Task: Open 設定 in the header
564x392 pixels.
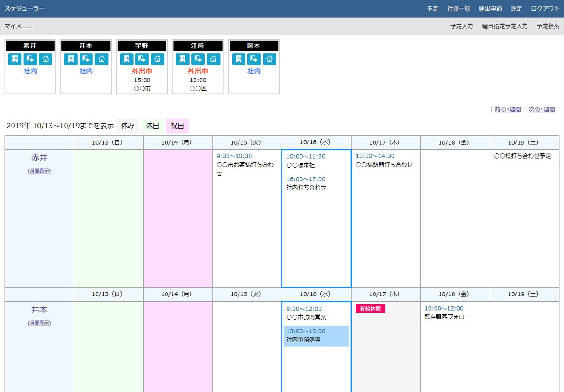Action: (516, 9)
